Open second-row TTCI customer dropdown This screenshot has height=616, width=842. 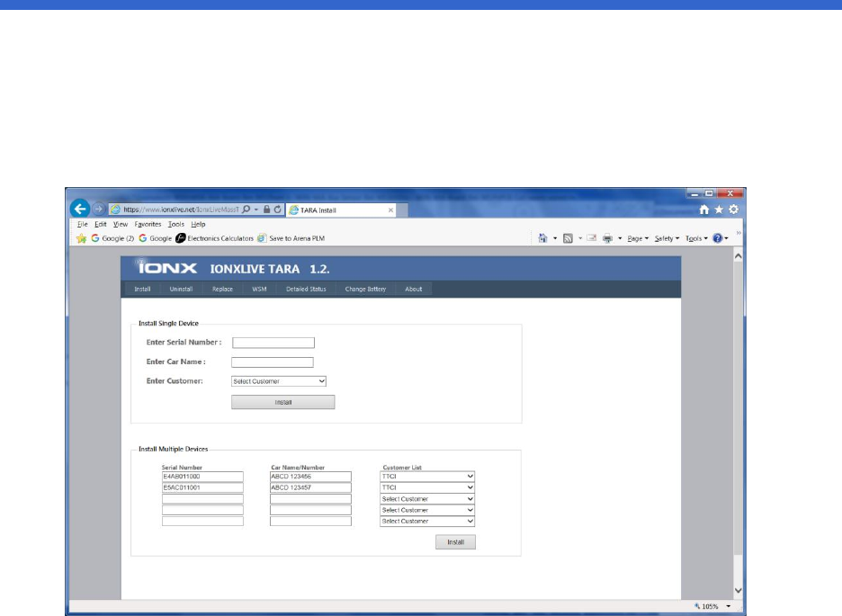tap(427, 487)
